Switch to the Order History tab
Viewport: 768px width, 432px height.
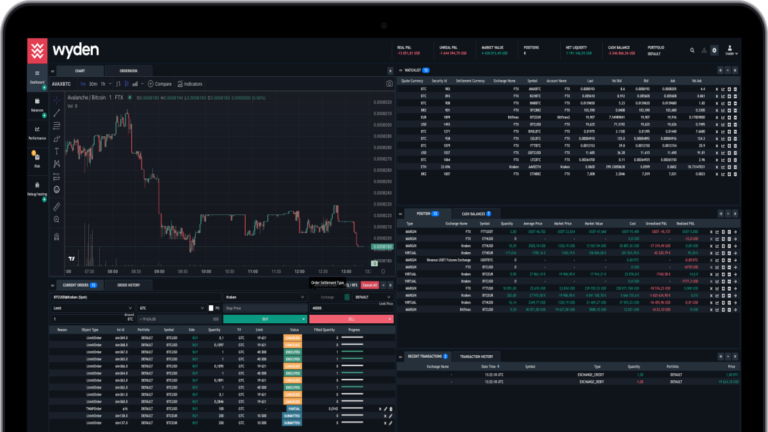pyautogui.click(x=128, y=285)
